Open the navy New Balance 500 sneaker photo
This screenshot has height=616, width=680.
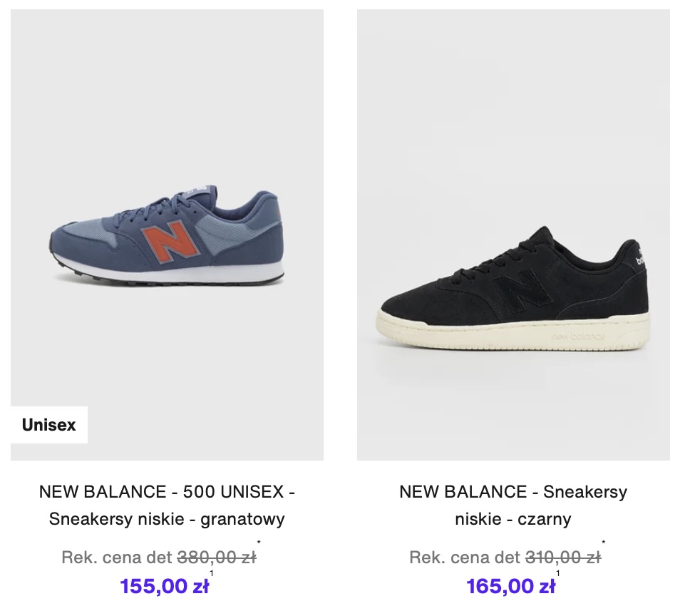click(167, 235)
